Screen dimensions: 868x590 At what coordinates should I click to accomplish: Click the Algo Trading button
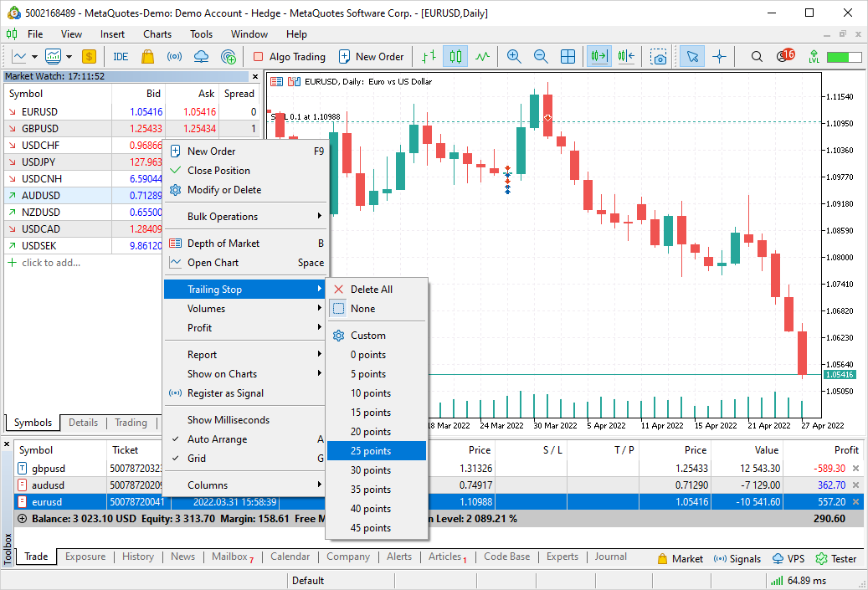pos(289,57)
